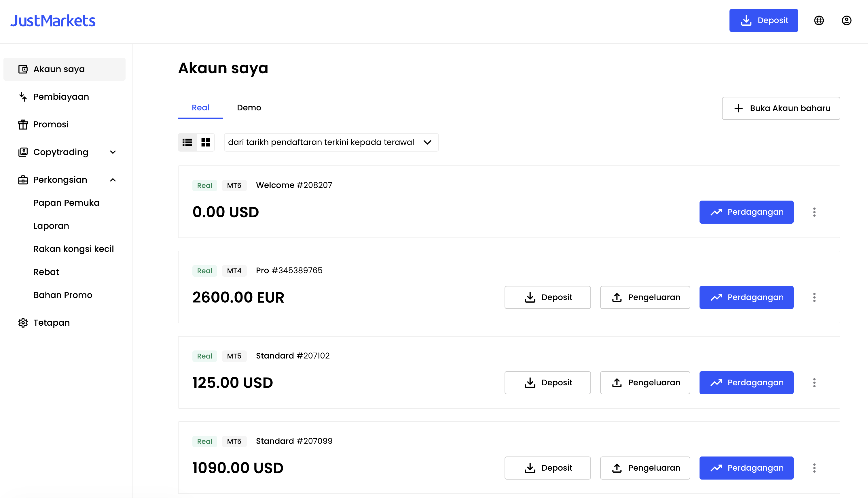Image resolution: width=868 pixels, height=498 pixels.
Task: Open the user profile icon
Action: pyautogui.click(x=846, y=20)
